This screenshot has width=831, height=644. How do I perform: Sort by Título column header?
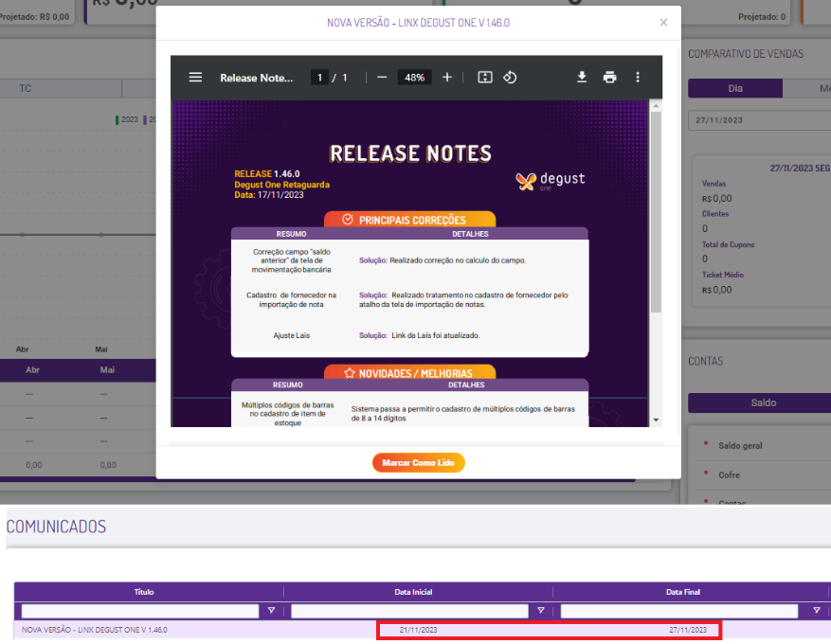144,592
